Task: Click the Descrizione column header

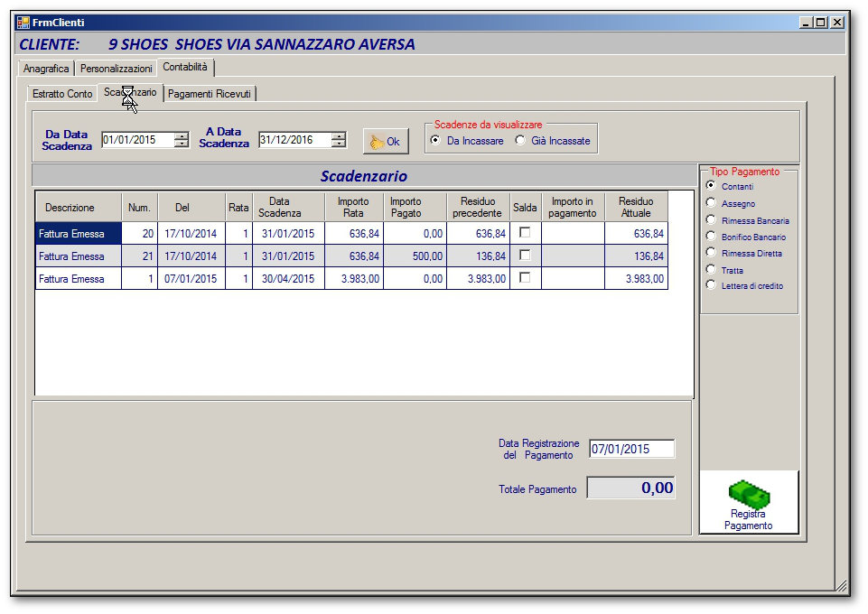Action: pos(79,208)
